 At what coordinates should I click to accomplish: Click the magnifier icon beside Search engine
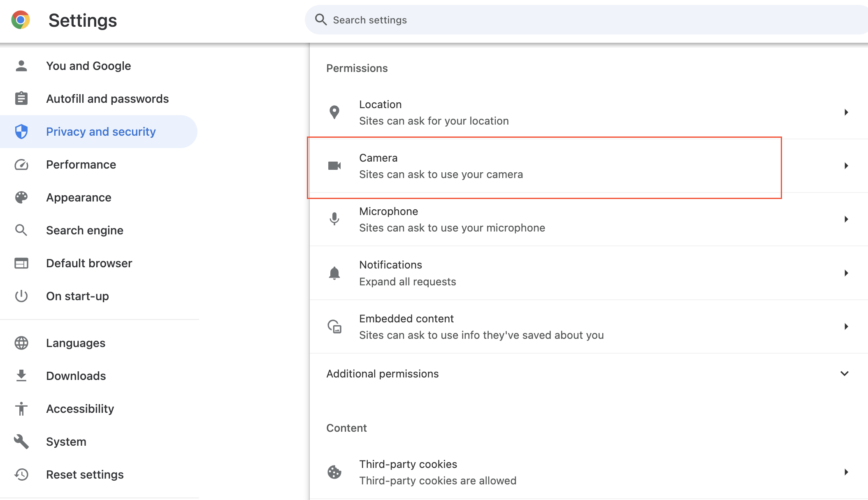point(21,230)
